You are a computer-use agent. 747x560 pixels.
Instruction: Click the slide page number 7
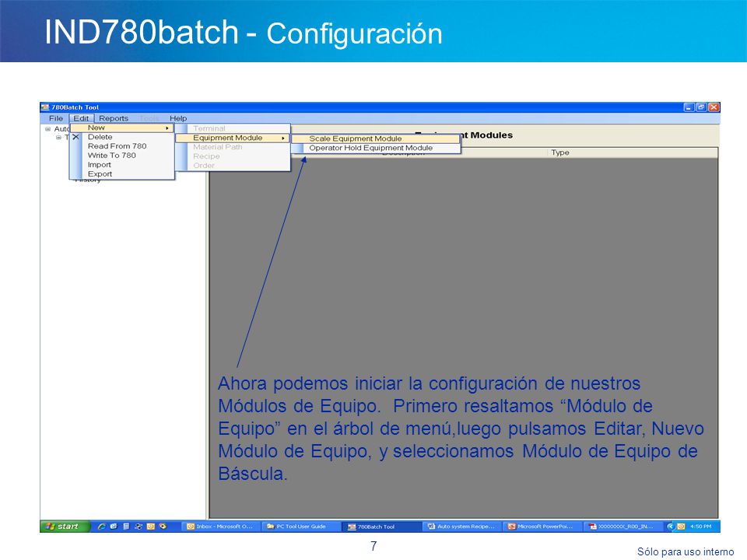pyautogui.click(x=373, y=546)
